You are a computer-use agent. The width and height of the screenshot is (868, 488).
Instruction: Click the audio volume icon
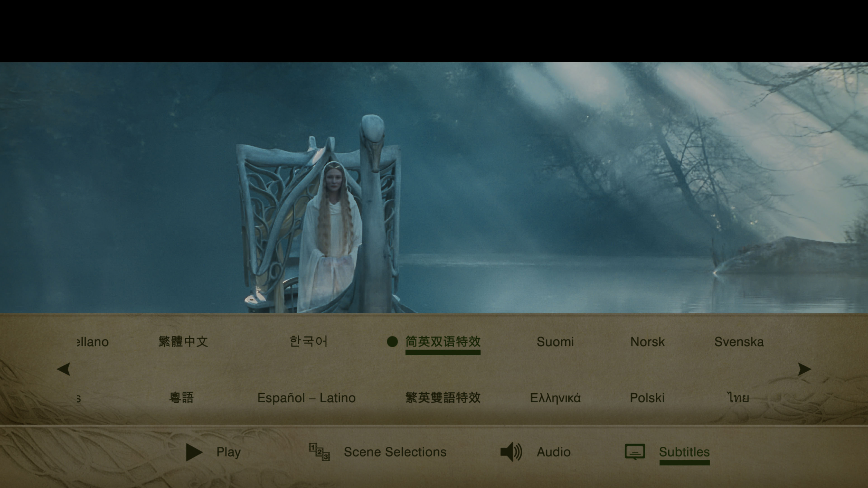point(512,452)
